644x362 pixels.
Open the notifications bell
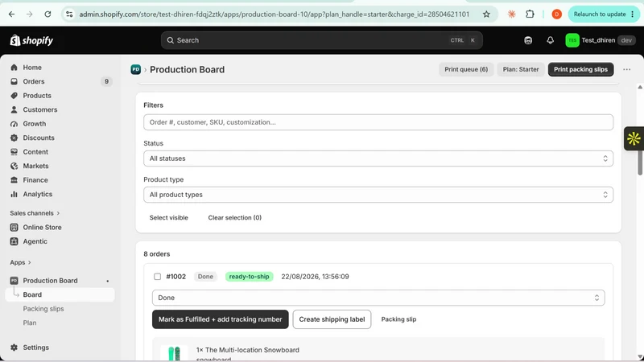[550, 40]
